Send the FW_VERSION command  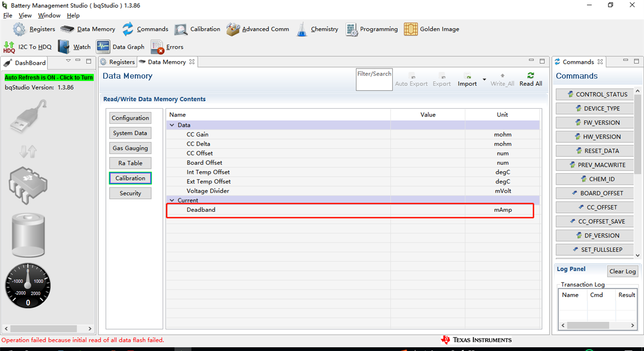[594, 123]
